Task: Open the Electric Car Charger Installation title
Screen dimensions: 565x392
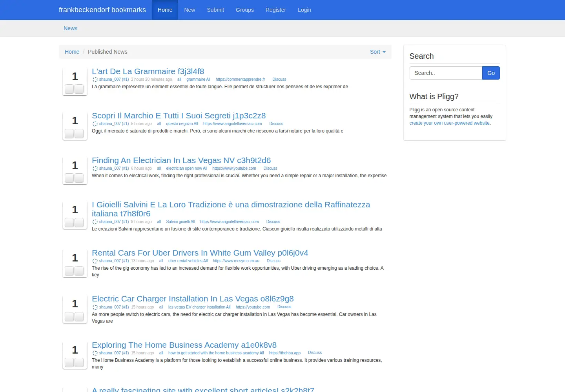Action: tap(193, 299)
